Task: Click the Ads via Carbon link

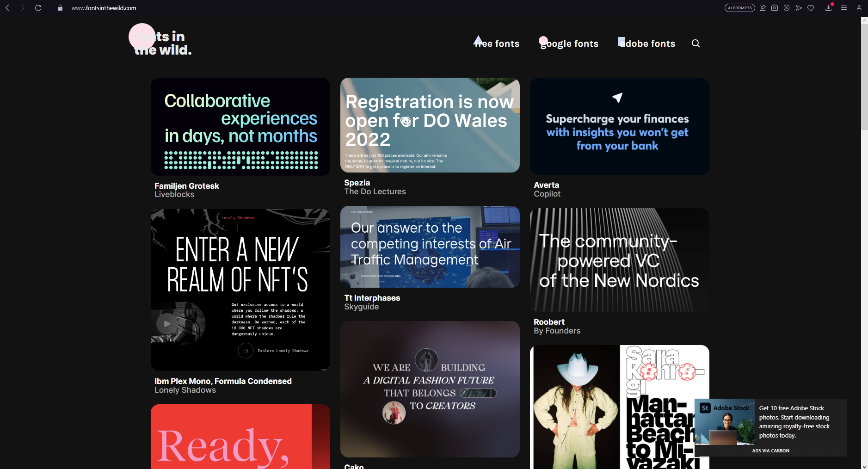Action: (770, 450)
